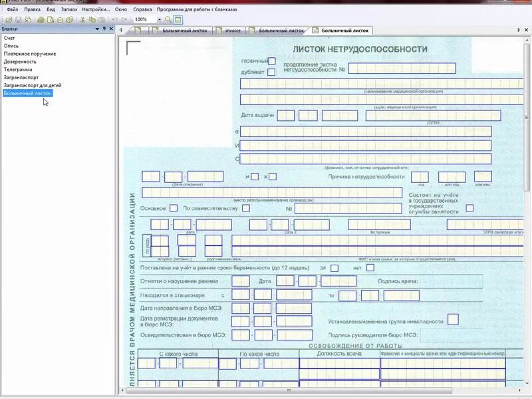Viewport: 532px width, 399px height.
Task: Check the группа инвалидности box
Action: point(453,319)
